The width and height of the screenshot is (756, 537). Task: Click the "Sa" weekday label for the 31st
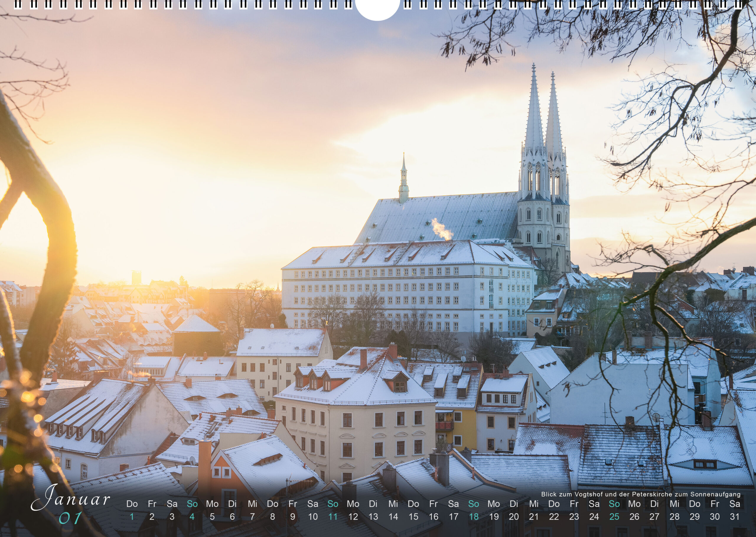point(735,504)
